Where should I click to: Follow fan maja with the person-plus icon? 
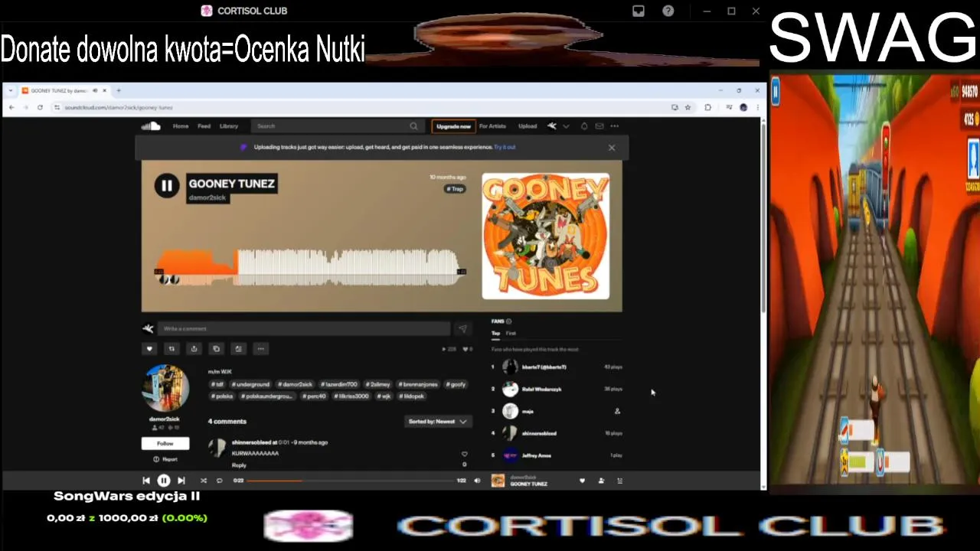[617, 411]
